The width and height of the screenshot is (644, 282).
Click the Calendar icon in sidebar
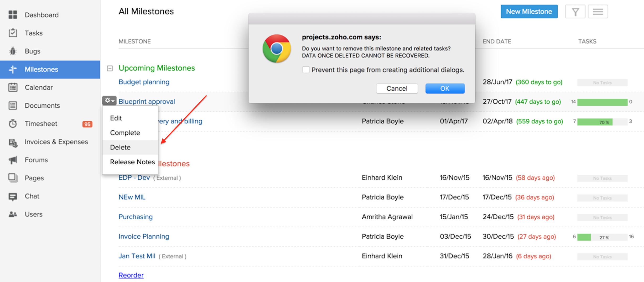tap(13, 87)
